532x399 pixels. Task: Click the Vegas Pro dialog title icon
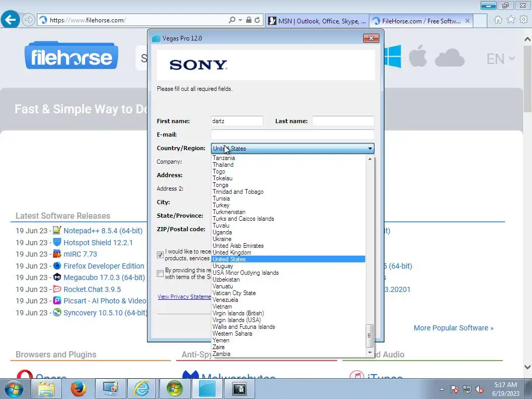pos(156,38)
